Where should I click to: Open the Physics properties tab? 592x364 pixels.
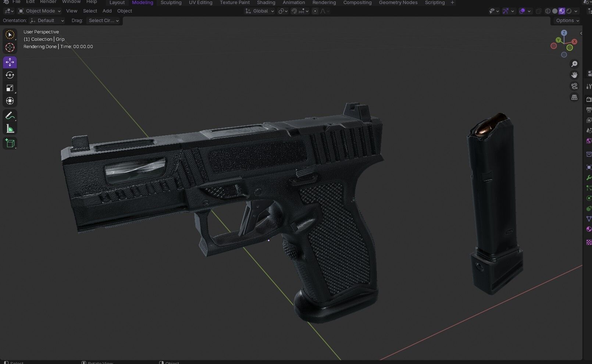(589, 198)
